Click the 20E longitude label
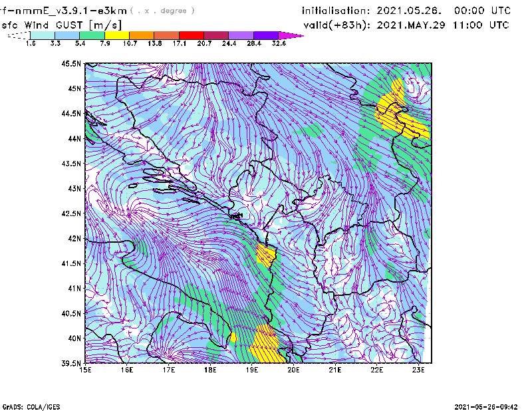 (x=293, y=370)
